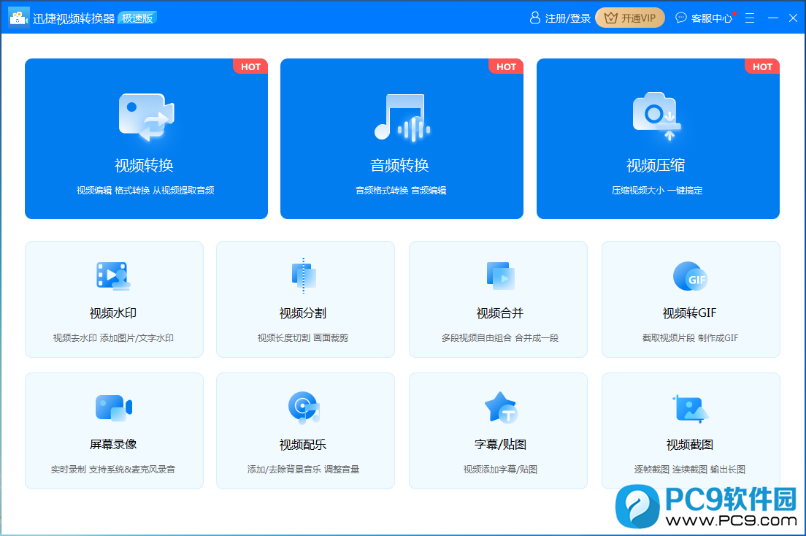This screenshot has height=536, width=806.
Task: Click the crown icon in 开通VIP
Action: pyautogui.click(x=611, y=18)
